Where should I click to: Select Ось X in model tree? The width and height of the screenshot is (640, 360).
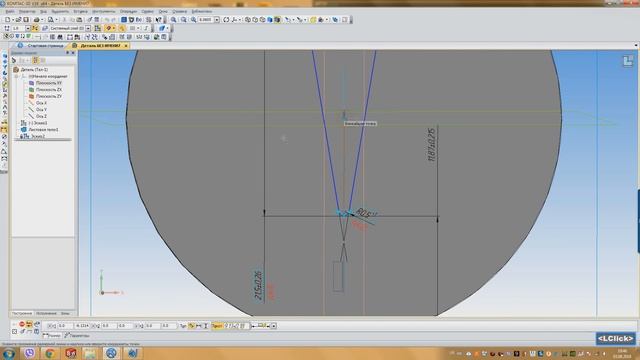pyautogui.click(x=41, y=103)
